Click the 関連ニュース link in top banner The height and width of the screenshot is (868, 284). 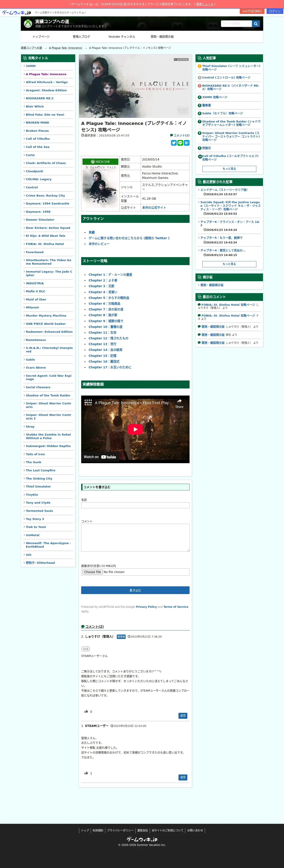(204, 4)
